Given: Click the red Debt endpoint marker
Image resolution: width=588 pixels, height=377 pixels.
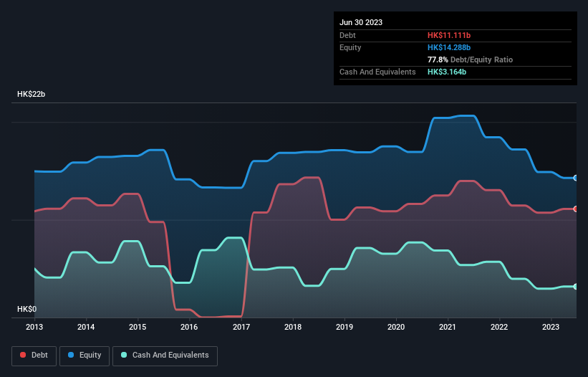Looking at the screenshot, I should [576, 209].
